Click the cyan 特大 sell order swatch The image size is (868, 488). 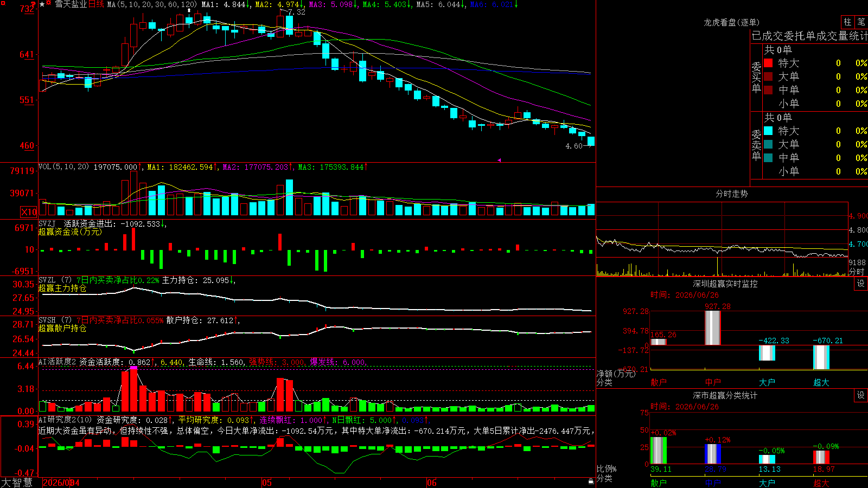coord(768,131)
